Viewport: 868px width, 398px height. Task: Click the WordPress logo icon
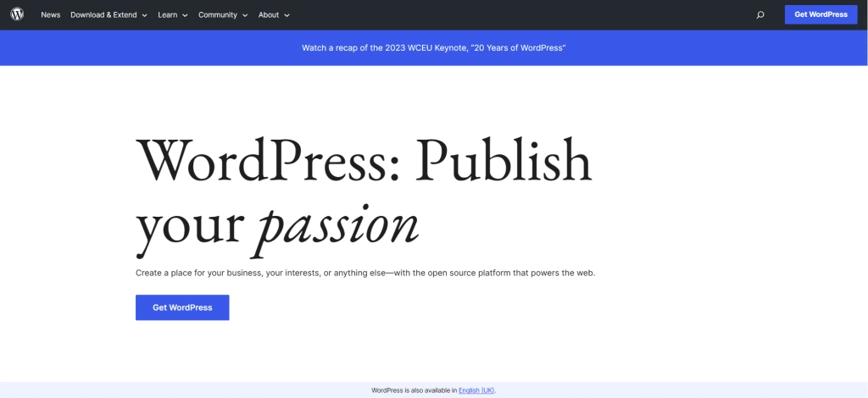click(17, 14)
